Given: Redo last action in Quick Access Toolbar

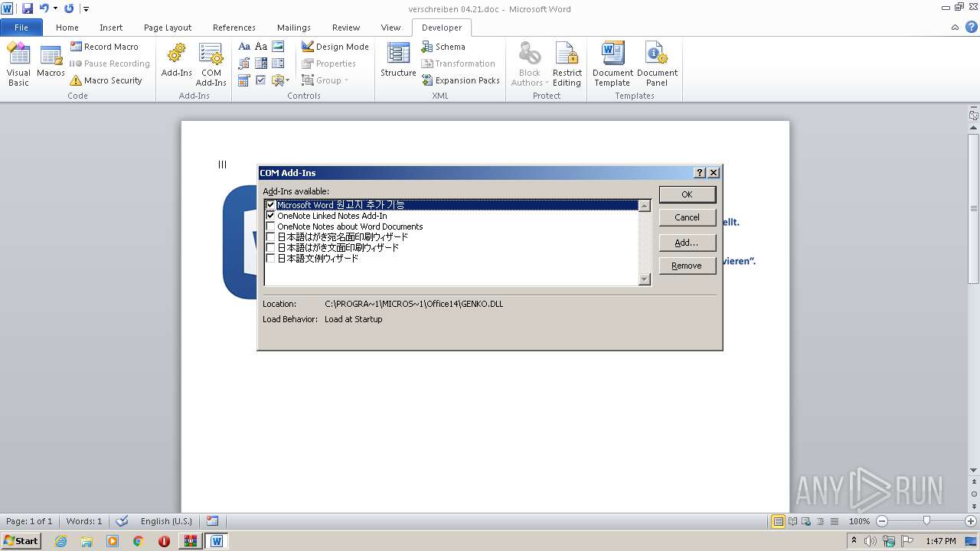Looking at the screenshot, I should pyautogui.click(x=70, y=8).
